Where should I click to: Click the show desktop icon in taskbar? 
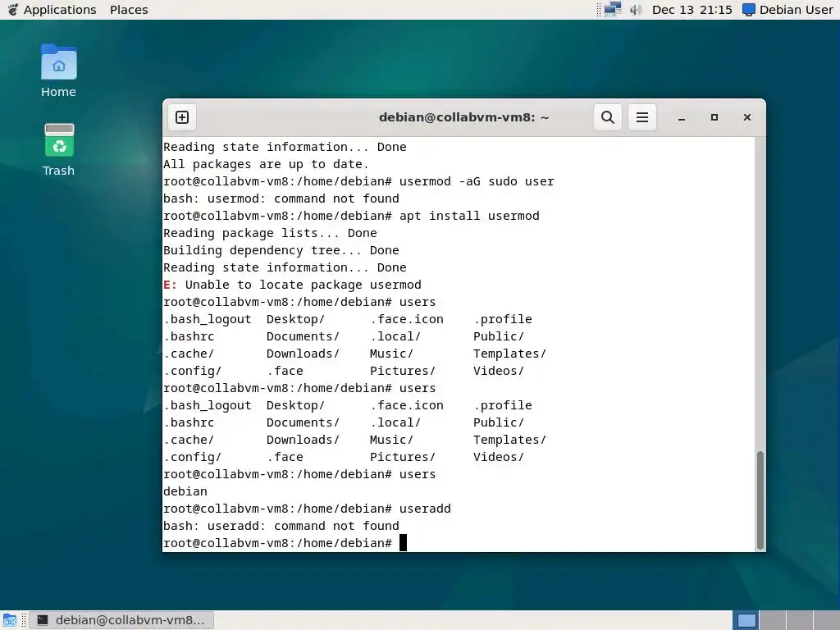(x=10, y=620)
